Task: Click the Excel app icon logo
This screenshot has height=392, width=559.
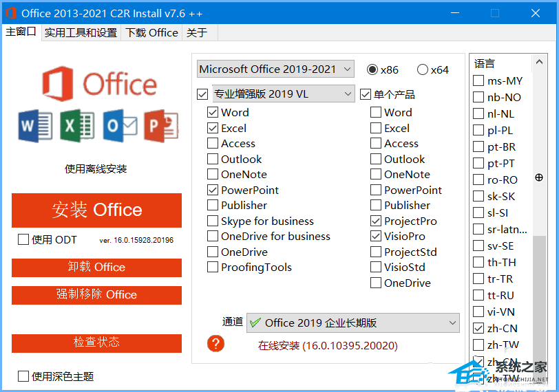Action: tap(77, 126)
